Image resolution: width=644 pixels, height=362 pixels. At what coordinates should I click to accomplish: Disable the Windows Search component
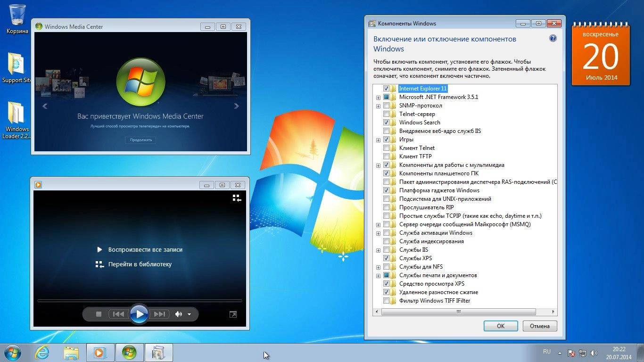point(387,122)
